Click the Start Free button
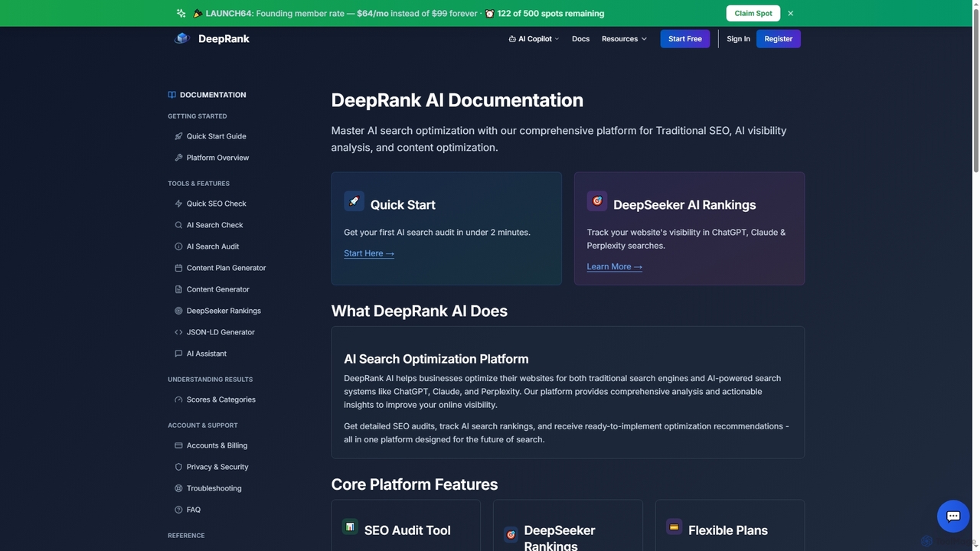This screenshot has width=980, height=551. point(685,39)
